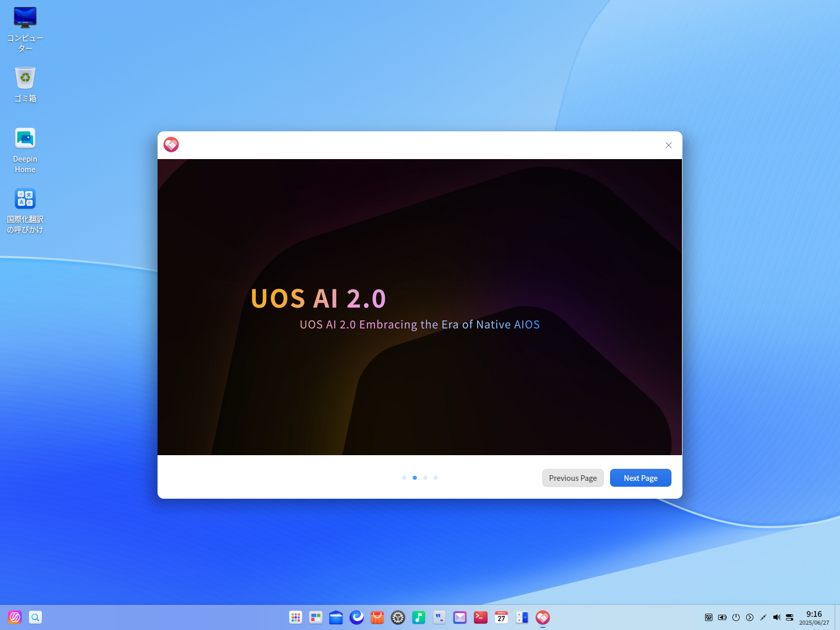Screen dimensions: 840x630
Task: Open Control Center gear icon in dock
Action: tap(398, 617)
